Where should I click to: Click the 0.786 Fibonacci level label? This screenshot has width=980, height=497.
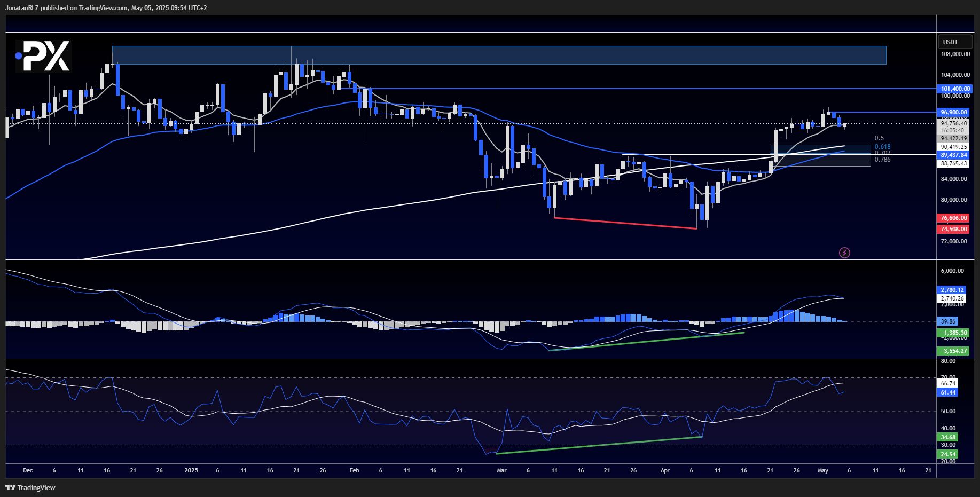tap(882, 160)
